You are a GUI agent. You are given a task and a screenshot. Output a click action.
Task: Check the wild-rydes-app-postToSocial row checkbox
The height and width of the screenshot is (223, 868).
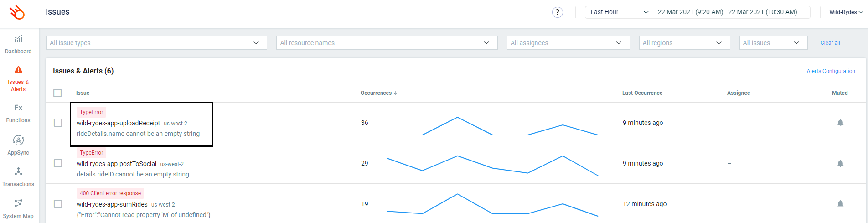[58, 163]
